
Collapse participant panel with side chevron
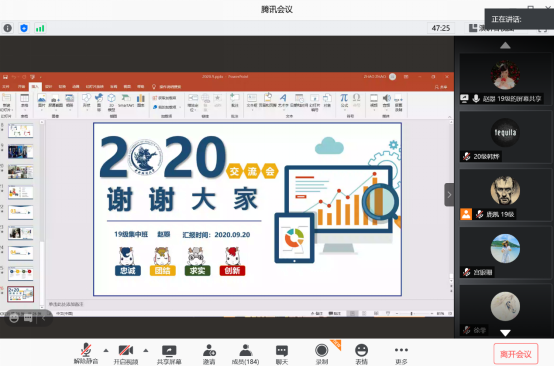tap(449, 195)
